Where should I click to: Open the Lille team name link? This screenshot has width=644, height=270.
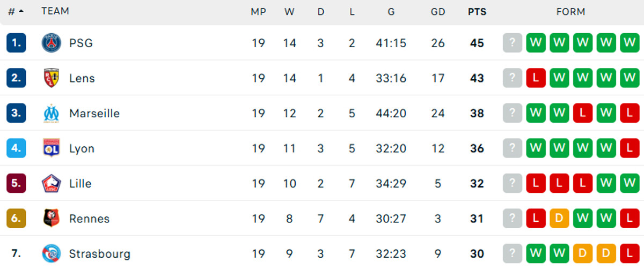click(x=80, y=184)
